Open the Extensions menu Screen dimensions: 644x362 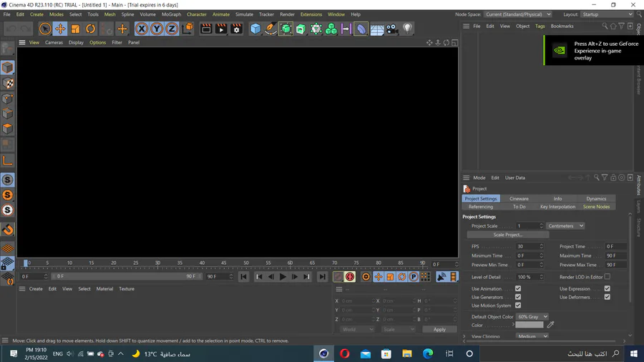pyautogui.click(x=311, y=14)
